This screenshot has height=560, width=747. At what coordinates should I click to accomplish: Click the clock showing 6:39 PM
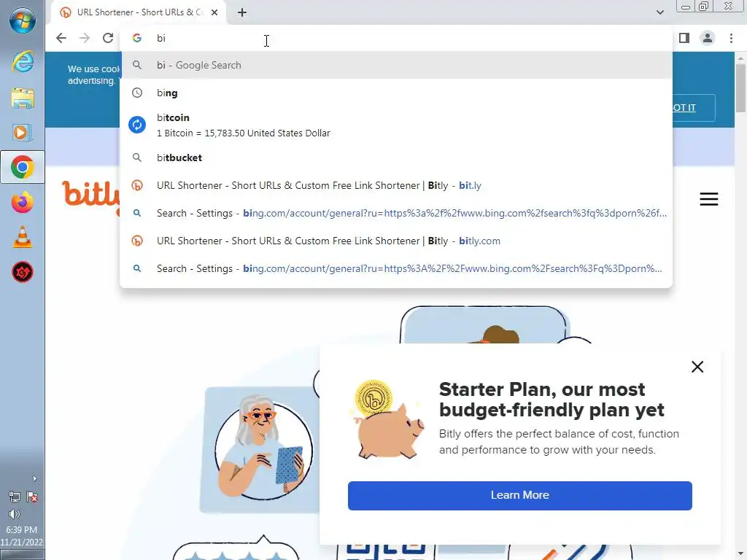(21, 529)
